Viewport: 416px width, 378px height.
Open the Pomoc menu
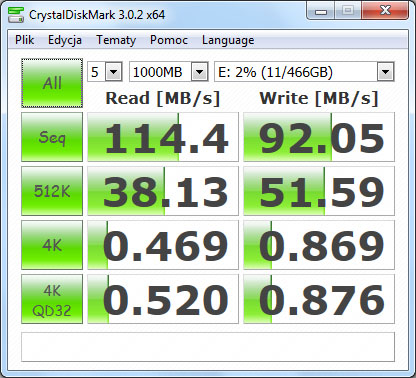click(x=169, y=40)
